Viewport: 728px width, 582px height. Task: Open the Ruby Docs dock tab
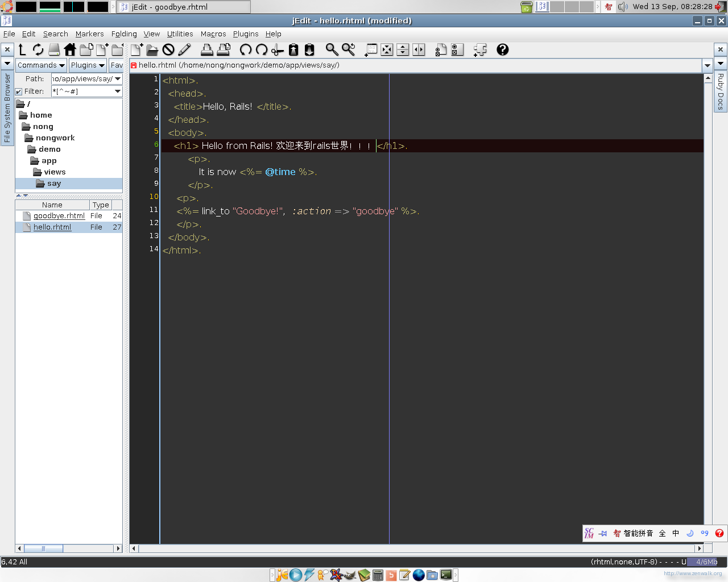(x=721, y=92)
